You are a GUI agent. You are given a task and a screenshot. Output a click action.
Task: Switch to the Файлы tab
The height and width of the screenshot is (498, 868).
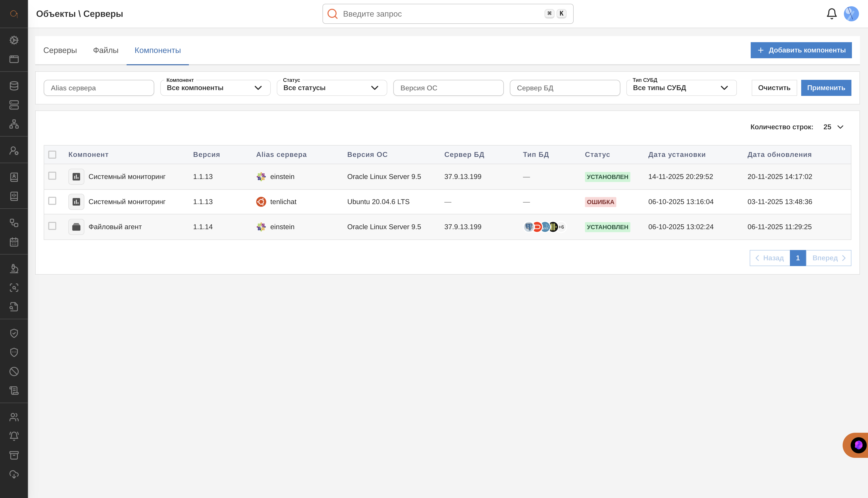(x=106, y=50)
